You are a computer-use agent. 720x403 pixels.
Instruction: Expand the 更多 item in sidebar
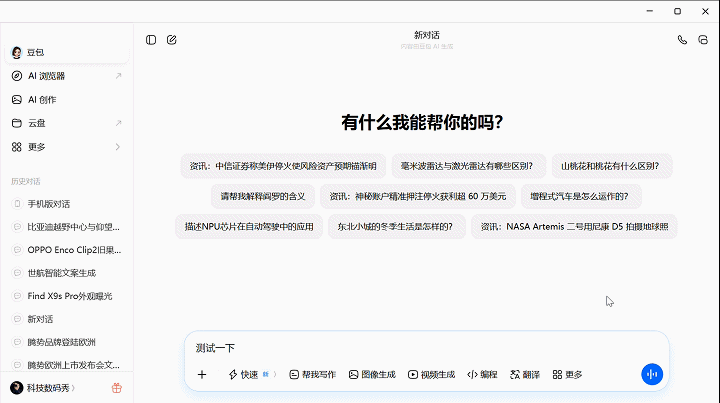coord(66,147)
